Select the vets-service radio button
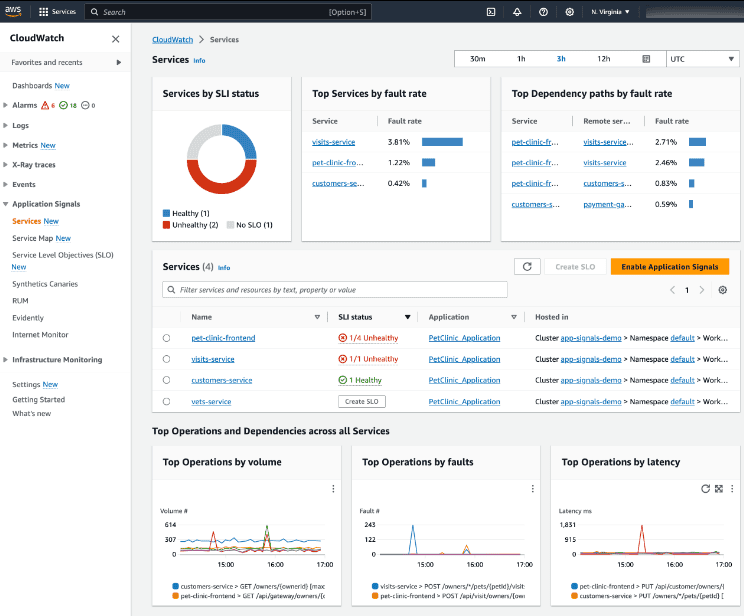The width and height of the screenshot is (744, 616). click(166, 401)
